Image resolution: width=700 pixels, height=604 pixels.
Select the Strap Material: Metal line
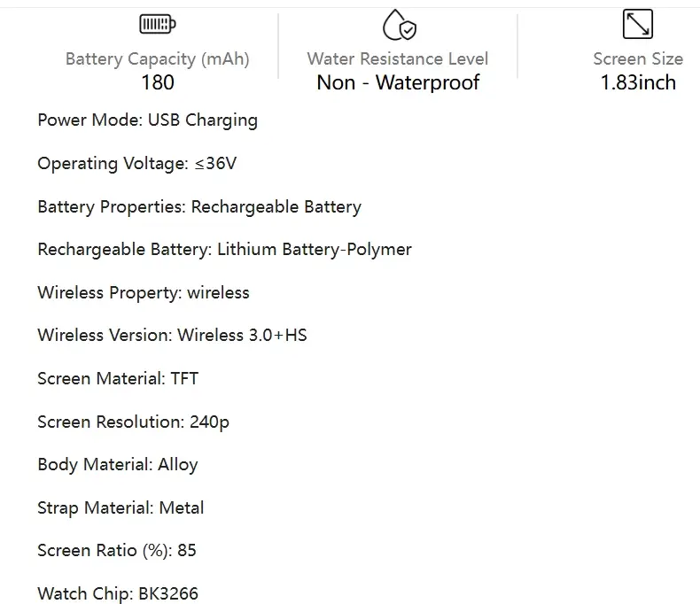tap(121, 508)
